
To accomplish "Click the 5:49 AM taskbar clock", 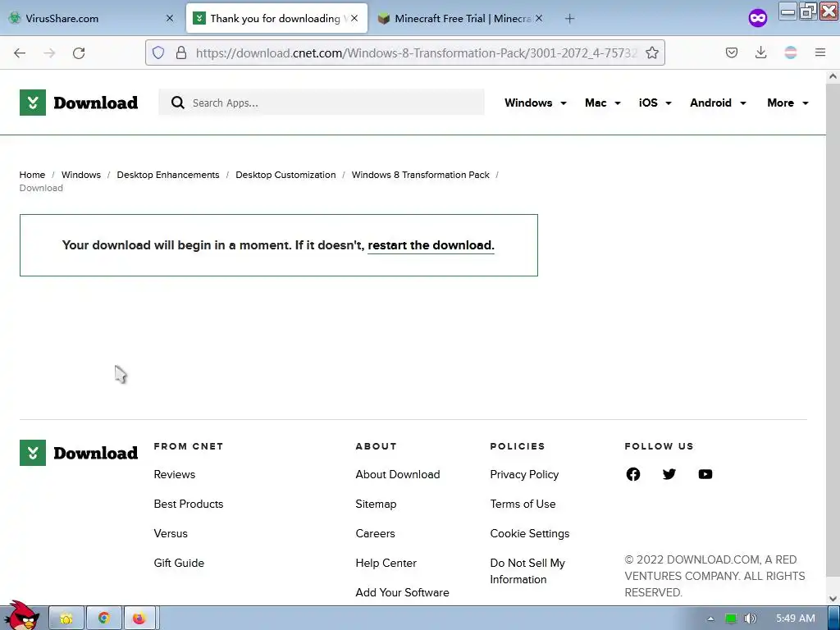I will tap(796, 619).
